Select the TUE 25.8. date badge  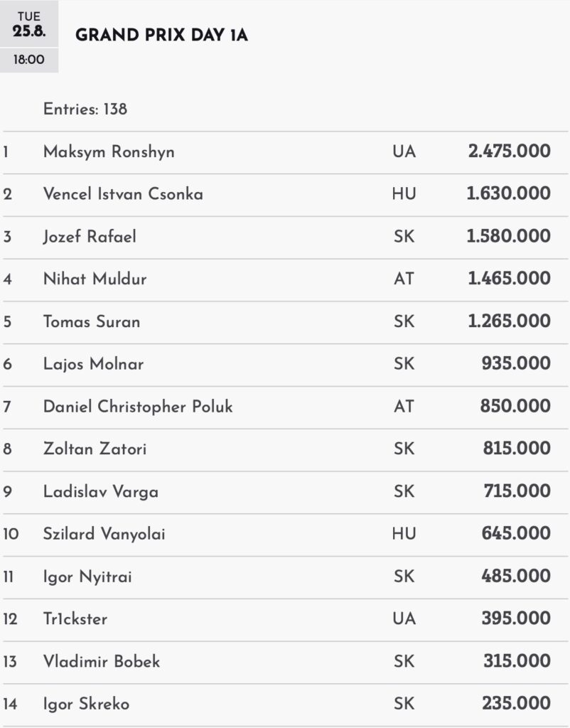point(28,23)
